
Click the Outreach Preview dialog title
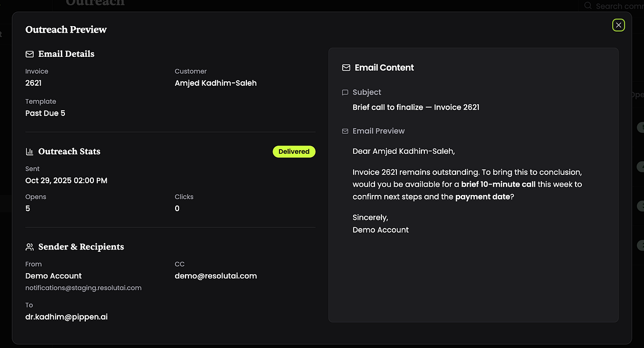click(66, 30)
